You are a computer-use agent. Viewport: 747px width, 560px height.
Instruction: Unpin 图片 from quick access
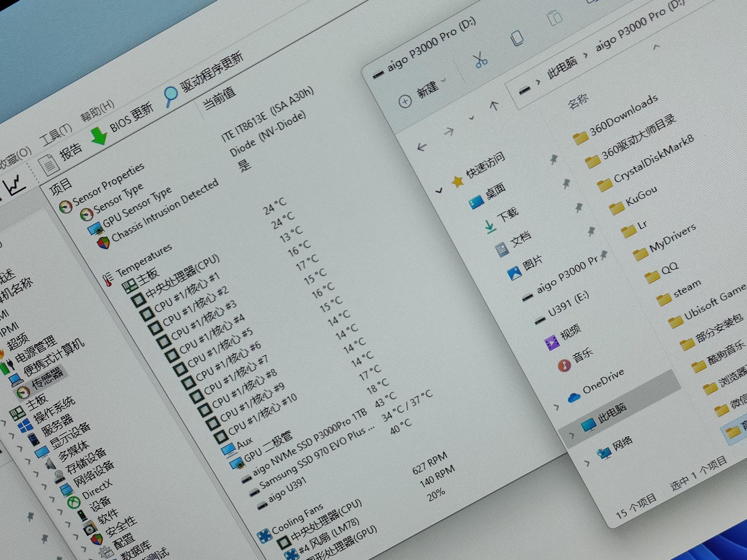tap(591, 232)
